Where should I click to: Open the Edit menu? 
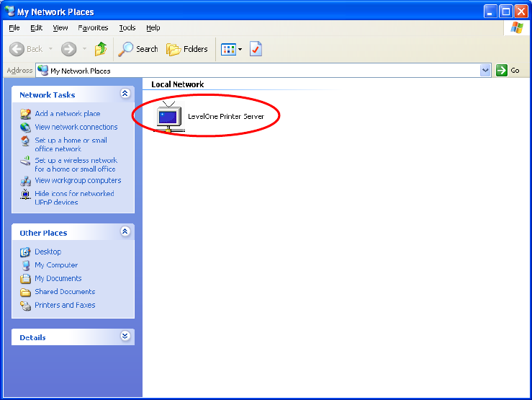tap(36, 28)
